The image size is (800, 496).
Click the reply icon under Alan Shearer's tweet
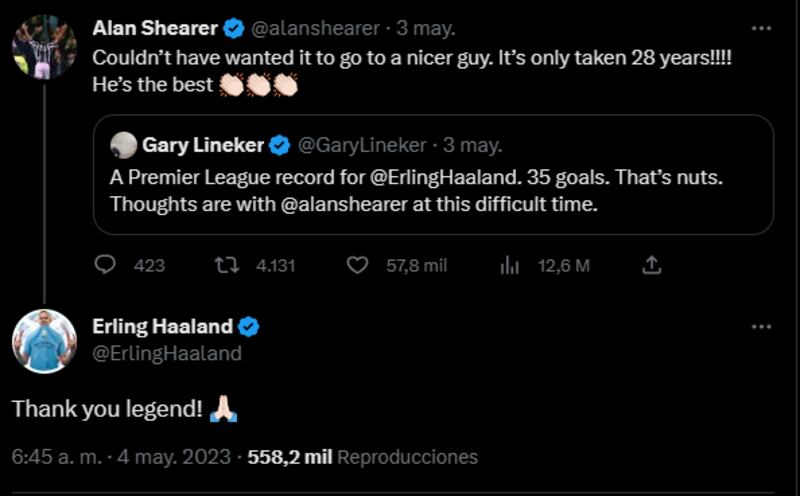106,265
